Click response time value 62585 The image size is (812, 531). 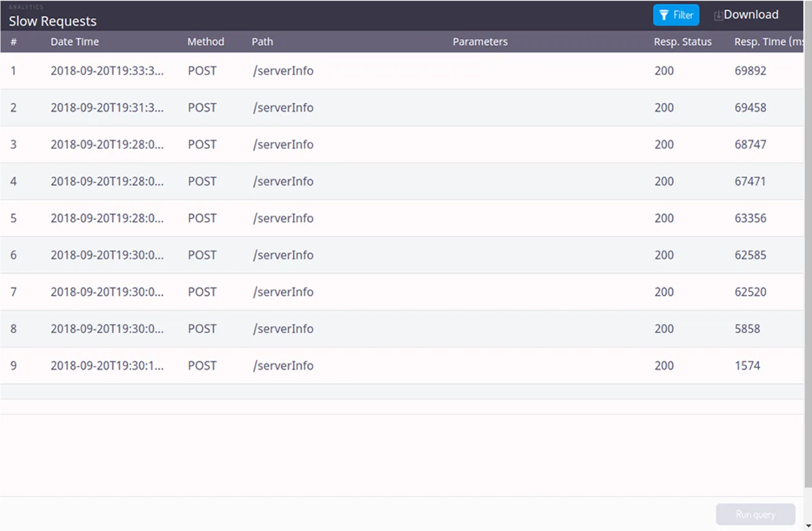pos(751,255)
